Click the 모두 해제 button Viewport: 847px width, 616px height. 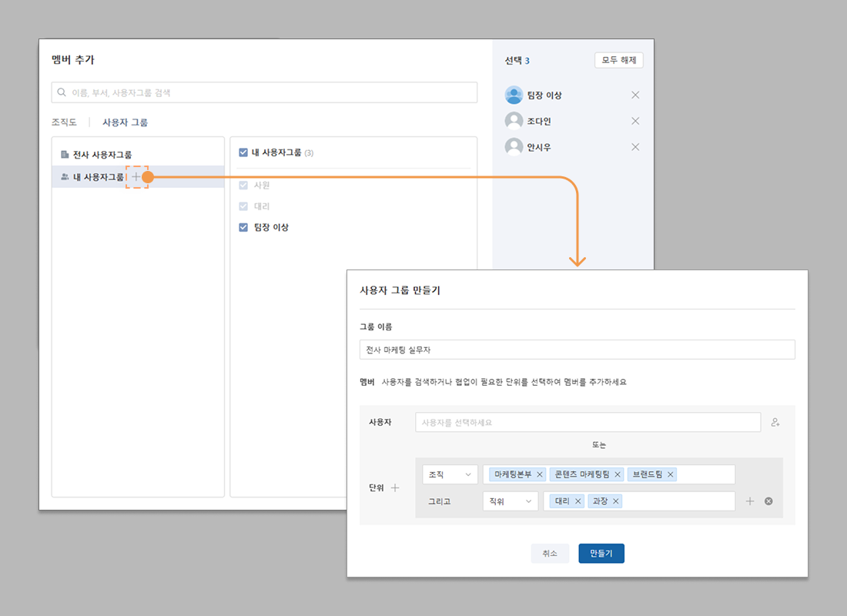pyautogui.click(x=618, y=61)
